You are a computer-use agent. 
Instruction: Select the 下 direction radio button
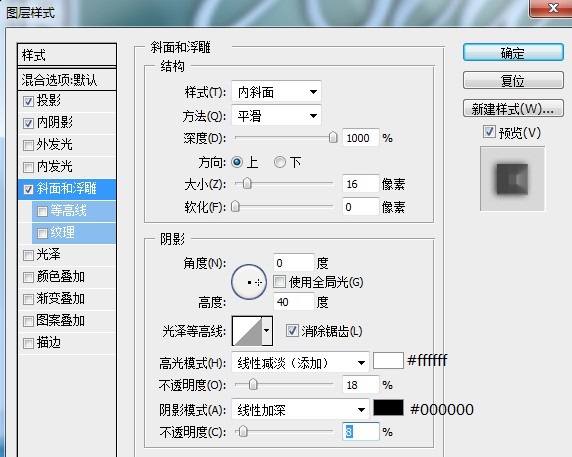[280, 162]
